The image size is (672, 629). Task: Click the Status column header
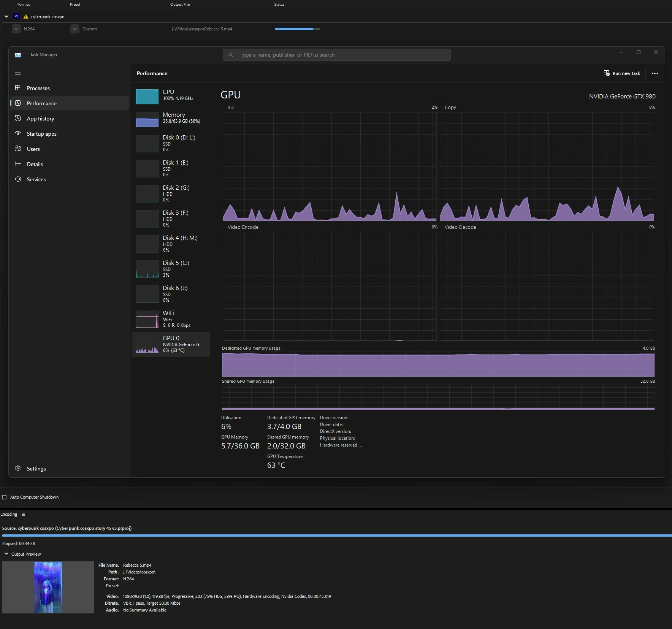click(x=279, y=5)
